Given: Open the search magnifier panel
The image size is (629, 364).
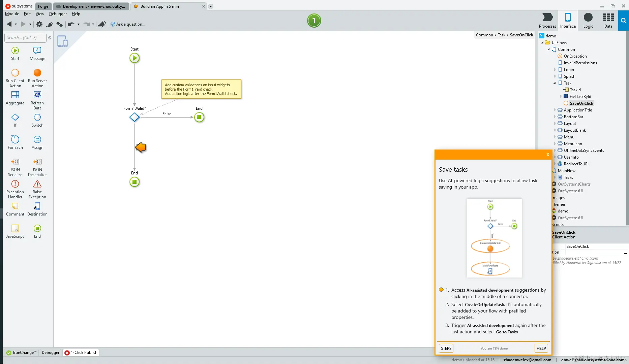Looking at the screenshot, I should pos(624,21).
